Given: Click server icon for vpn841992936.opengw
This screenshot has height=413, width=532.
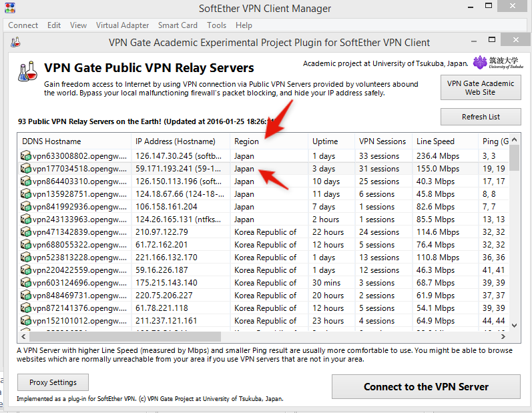Looking at the screenshot, I should (x=26, y=207).
